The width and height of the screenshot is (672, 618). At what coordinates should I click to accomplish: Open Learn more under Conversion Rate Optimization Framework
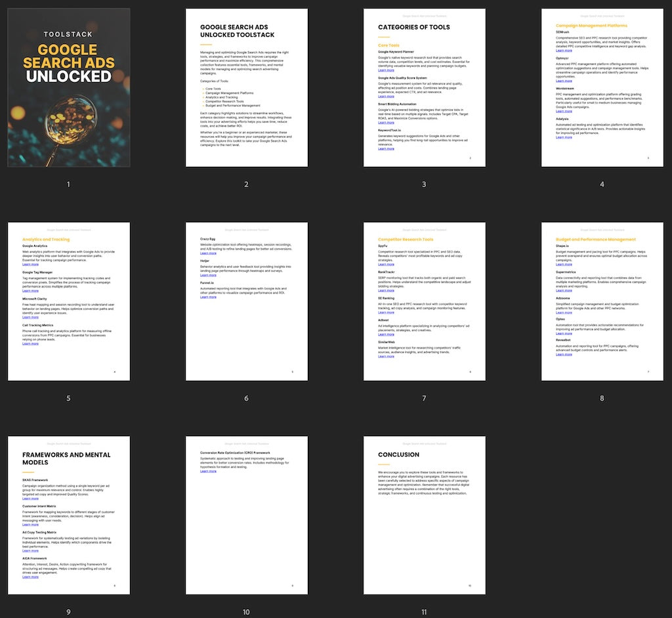[x=208, y=471]
